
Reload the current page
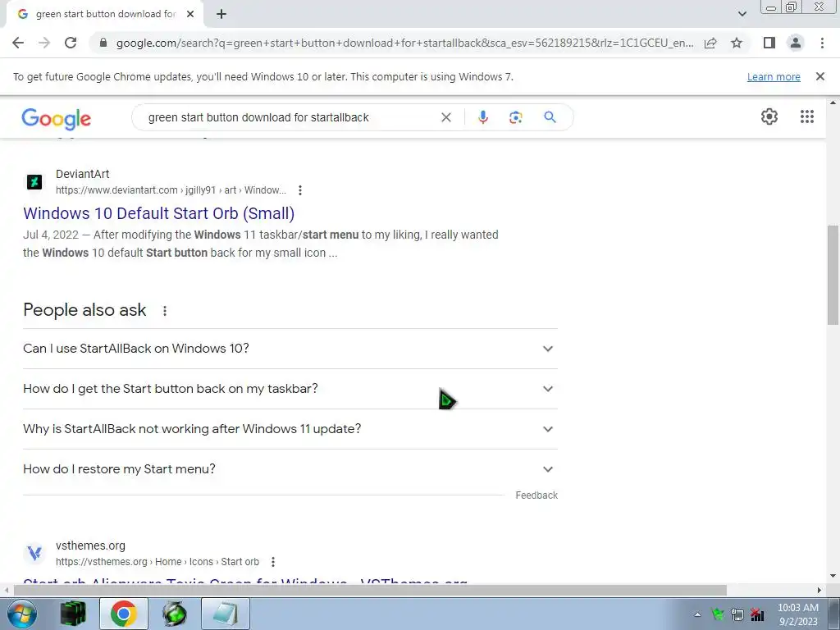[71, 43]
